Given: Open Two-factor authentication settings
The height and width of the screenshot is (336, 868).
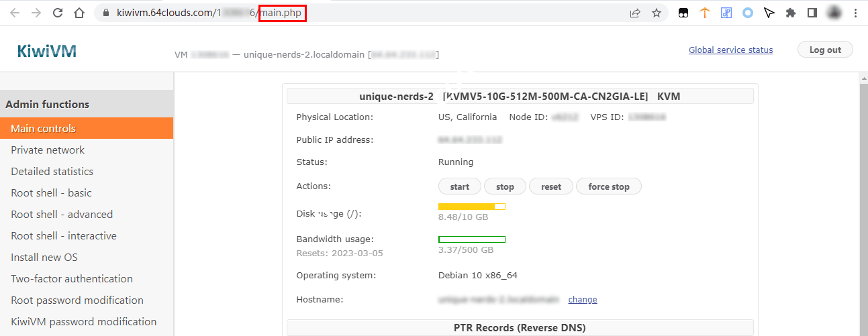Looking at the screenshot, I should [x=72, y=279].
